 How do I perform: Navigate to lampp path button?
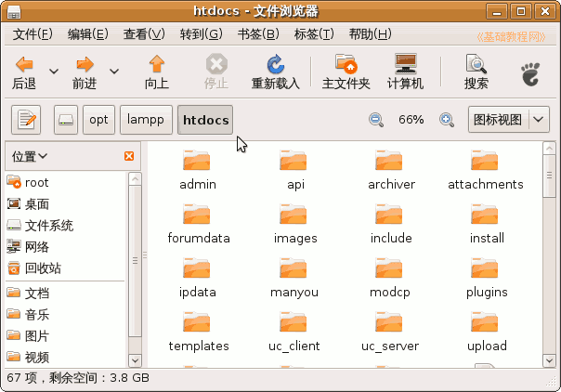point(146,120)
